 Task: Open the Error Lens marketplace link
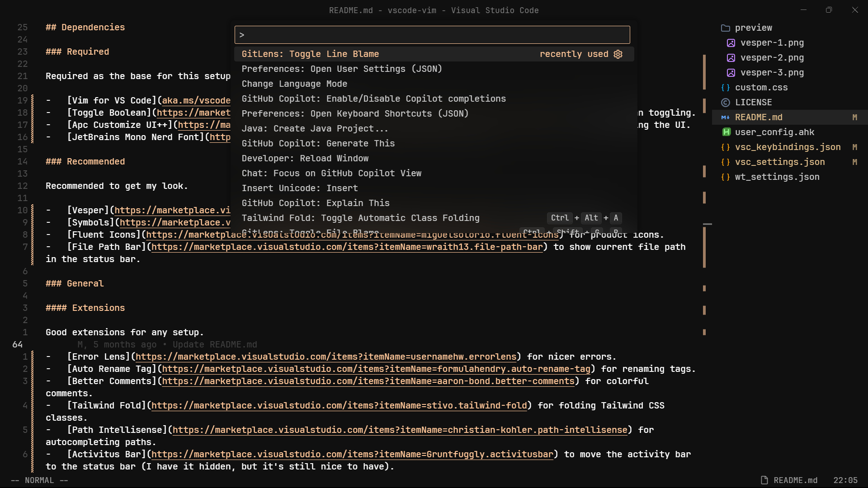326,357
